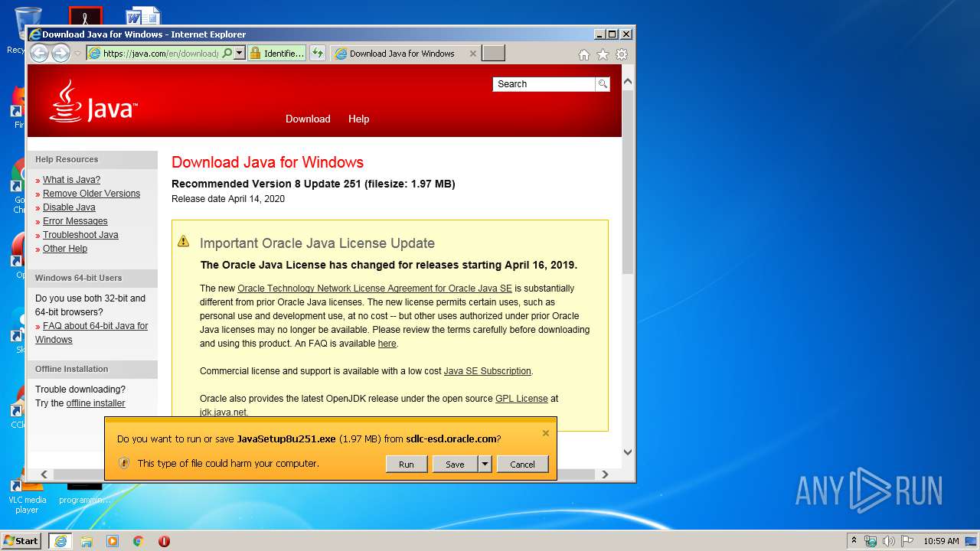Open the Error Messages link
Screen dimensions: 980x551
click(x=75, y=221)
